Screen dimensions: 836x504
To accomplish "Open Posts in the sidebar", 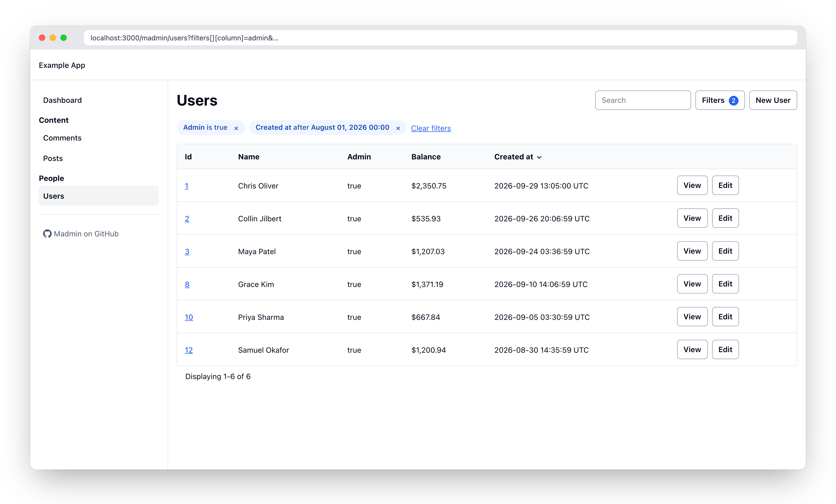I will (53, 158).
